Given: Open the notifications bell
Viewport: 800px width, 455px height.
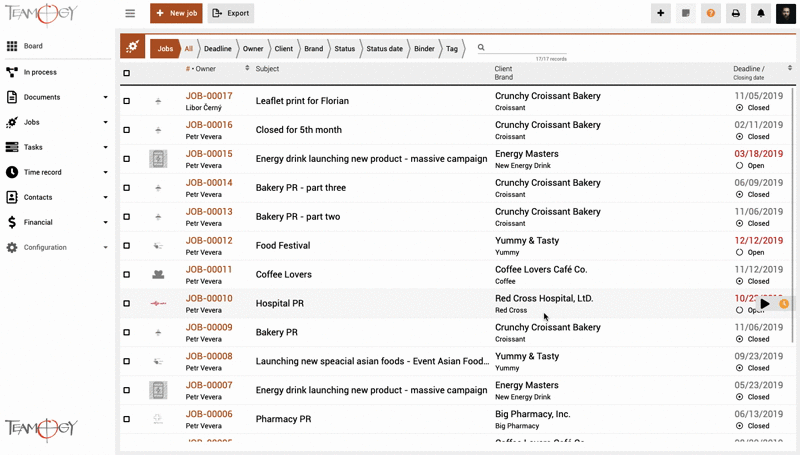Looking at the screenshot, I should pyautogui.click(x=761, y=13).
